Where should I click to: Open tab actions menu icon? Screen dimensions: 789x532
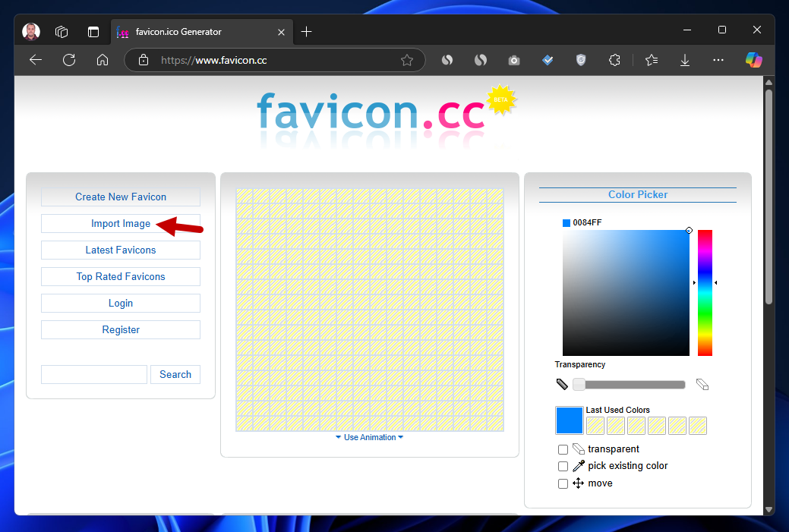click(93, 32)
